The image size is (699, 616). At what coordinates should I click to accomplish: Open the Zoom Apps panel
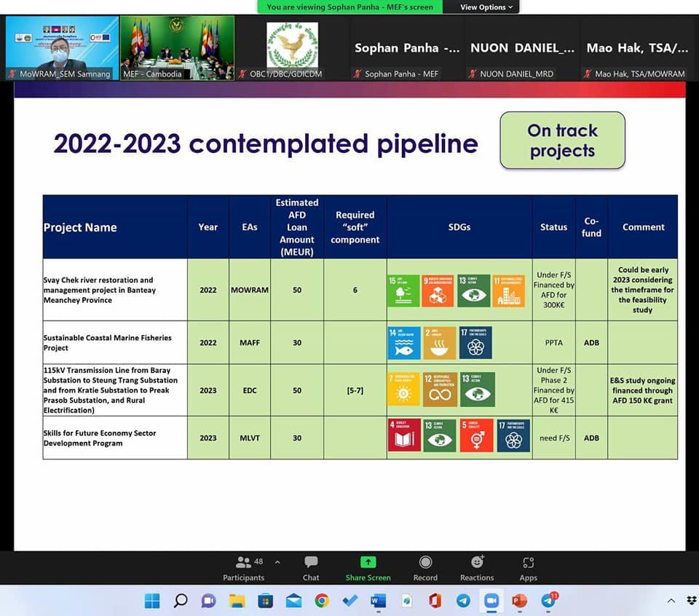[x=528, y=568]
